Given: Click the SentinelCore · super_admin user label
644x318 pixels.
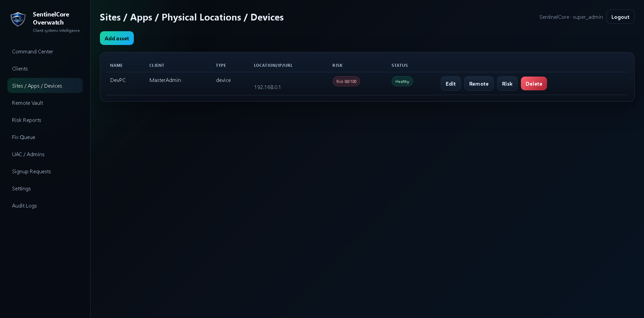Looking at the screenshot, I should pyautogui.click(x=571, y=17).
